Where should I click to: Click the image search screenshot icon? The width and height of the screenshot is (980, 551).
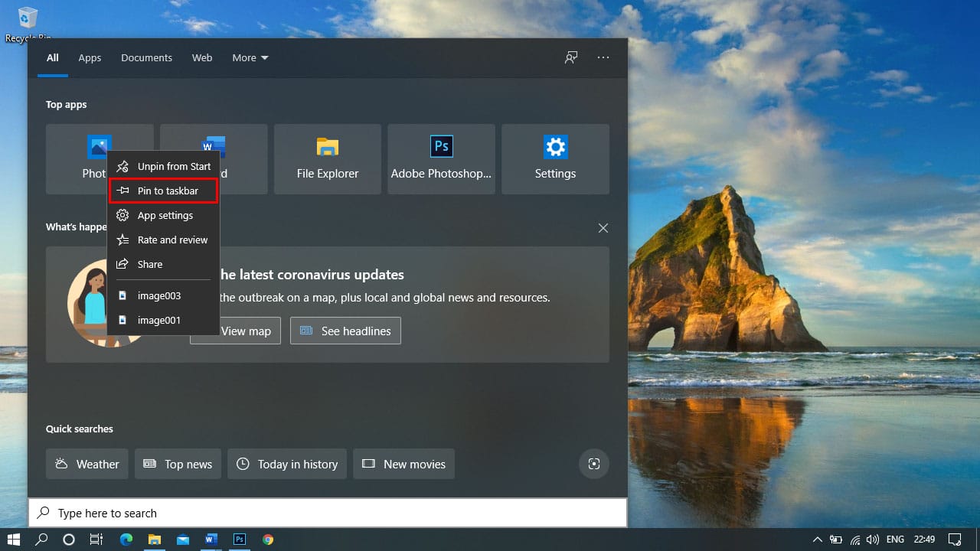tap(593, 464)
